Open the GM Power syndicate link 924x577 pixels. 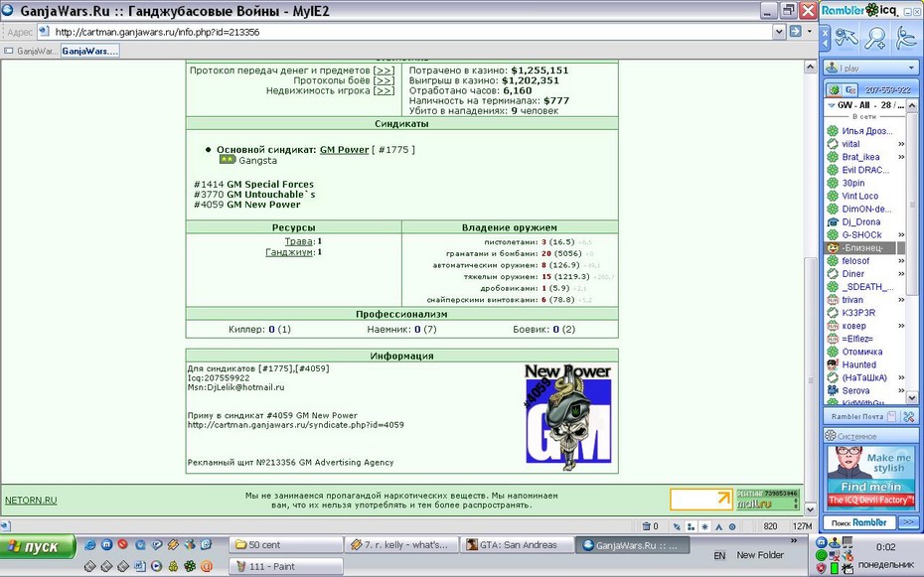tap(344, 150)
